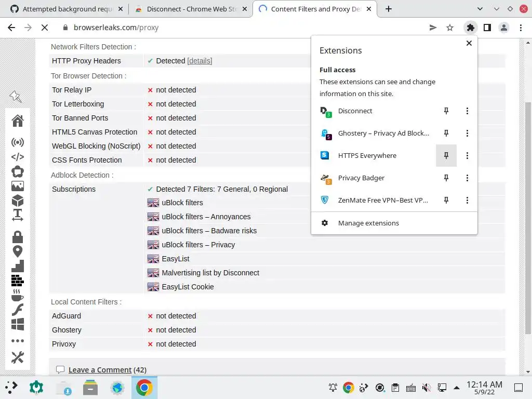Open the tab search dropdown arrow
Screen dimensions: 532x399
pyautogui.click(x=480, y=9)
